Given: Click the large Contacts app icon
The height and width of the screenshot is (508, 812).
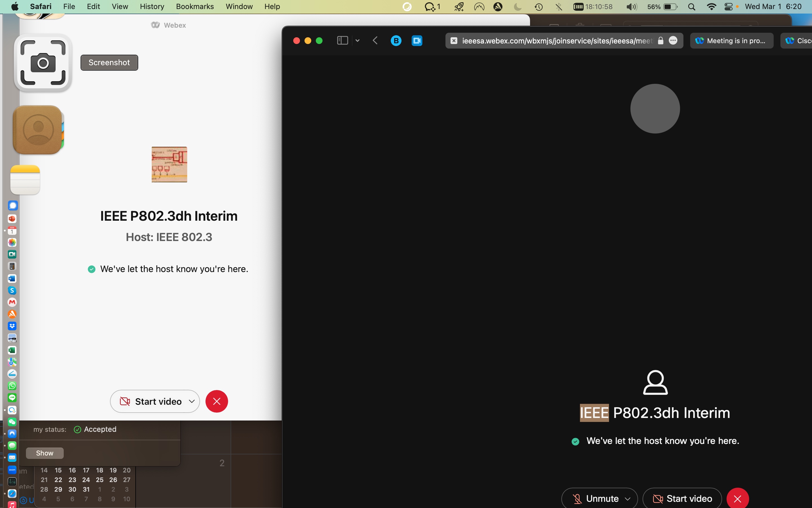Looking at the screenshot, I should pyautogui.click(x=38, y=130).
